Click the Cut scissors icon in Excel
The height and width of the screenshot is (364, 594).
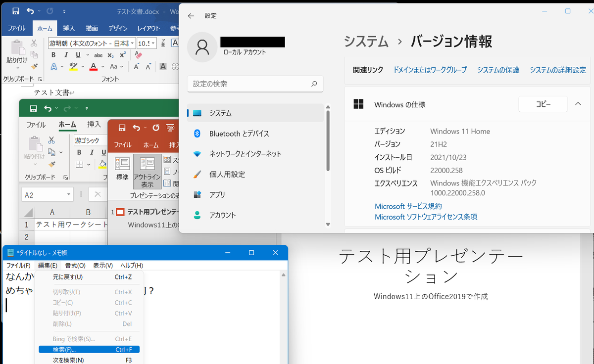[51, 141]
